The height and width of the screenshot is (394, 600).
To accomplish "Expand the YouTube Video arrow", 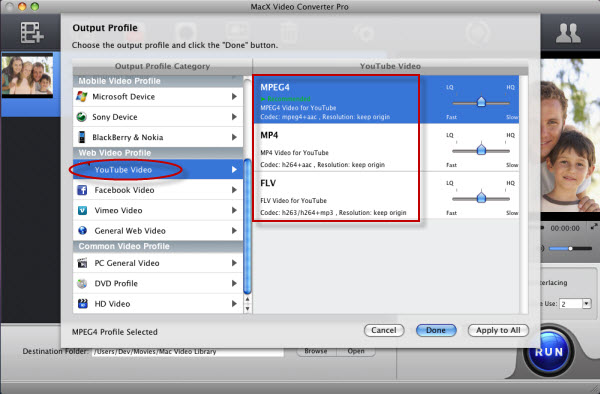I will (x=234, y=169).
